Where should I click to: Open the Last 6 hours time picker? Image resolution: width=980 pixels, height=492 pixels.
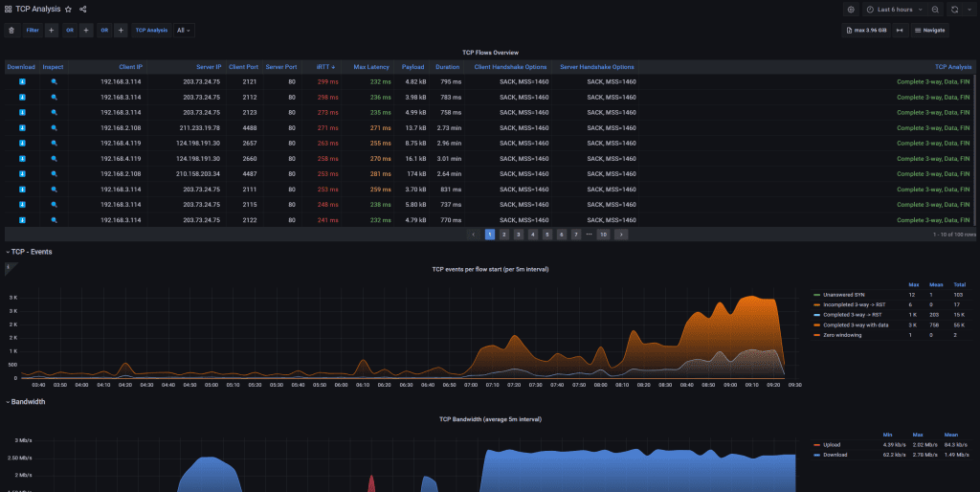894,9
